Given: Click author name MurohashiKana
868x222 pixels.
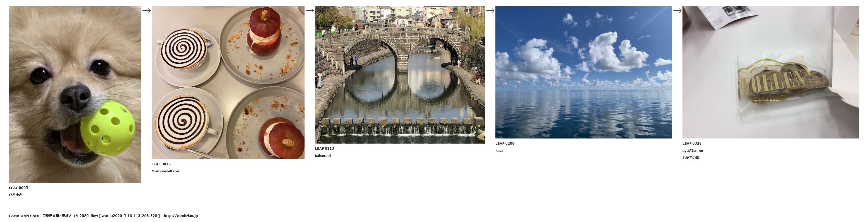Looking at the screenshot, I should pyautogui.click(x=165, y=171).
